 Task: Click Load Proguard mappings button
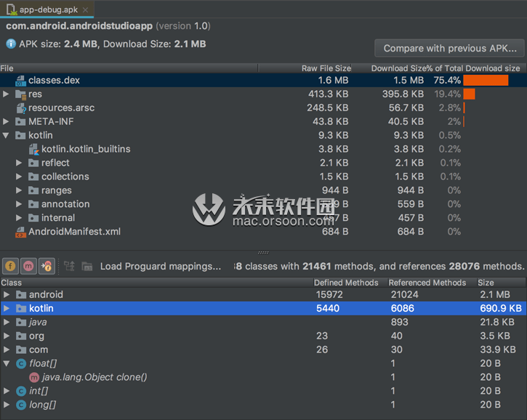click(x=161, y=267)
